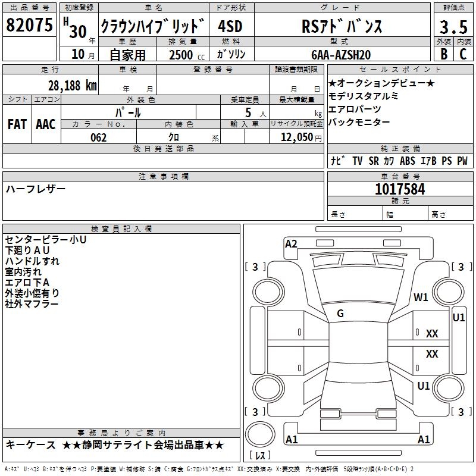
Task: Select chassis number 1017584
Action: (400, 189)
